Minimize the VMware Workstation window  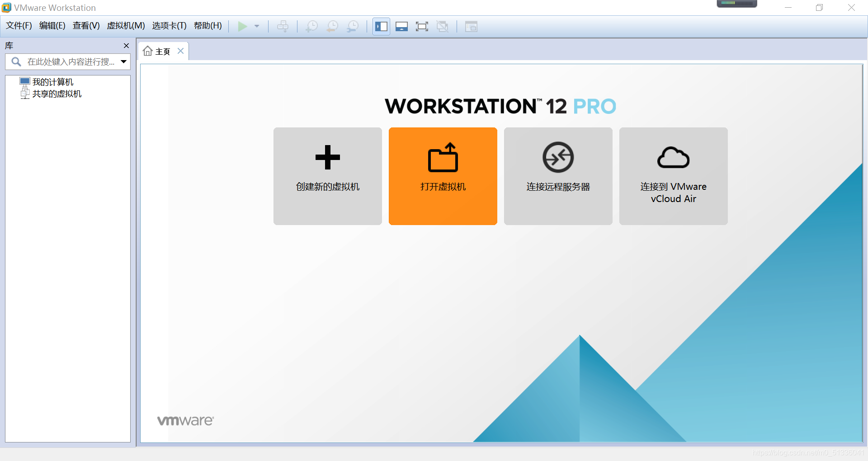788,8
